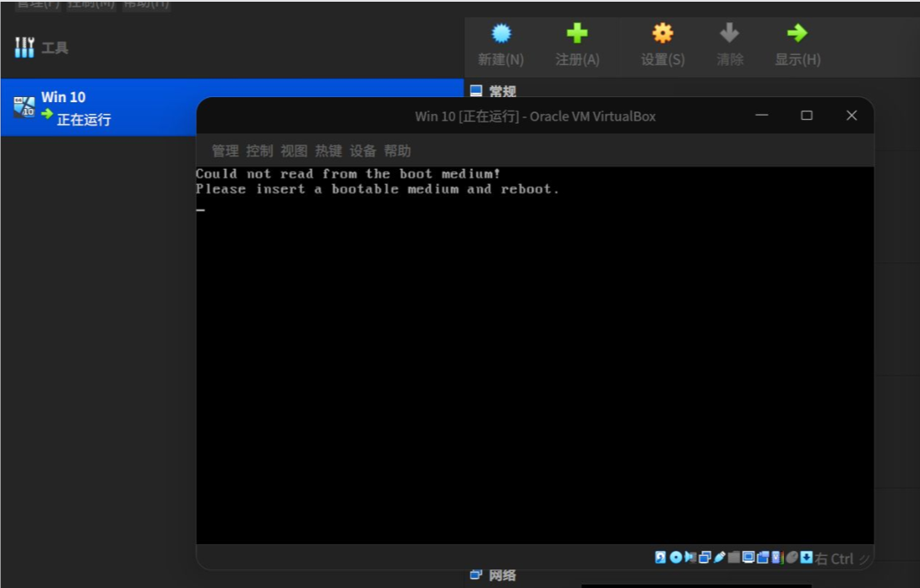
Task: Click the 右 Ctrl host key label
Action: [834, 558]
